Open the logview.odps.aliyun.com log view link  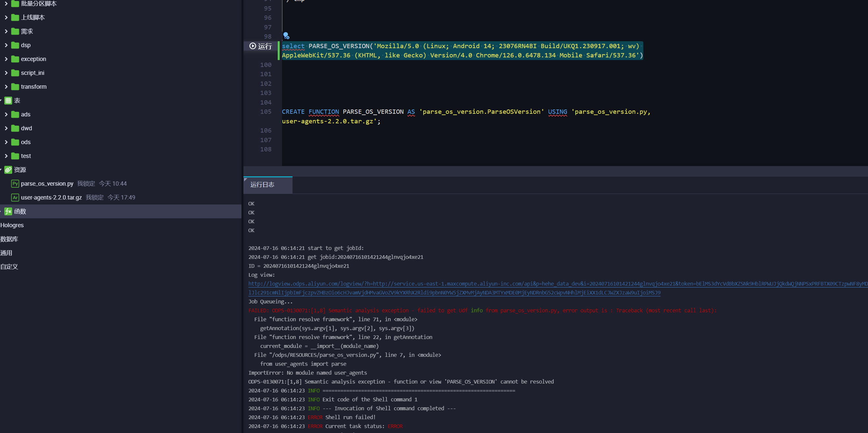coord(558,288)
